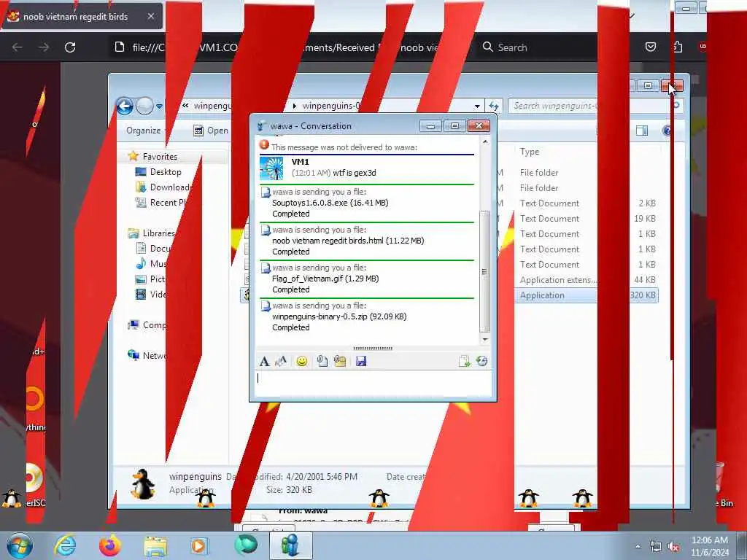Click the Firefox address bar file URL
The width and height of the screenshot is (747, 560).
click(x=290, y=47)
